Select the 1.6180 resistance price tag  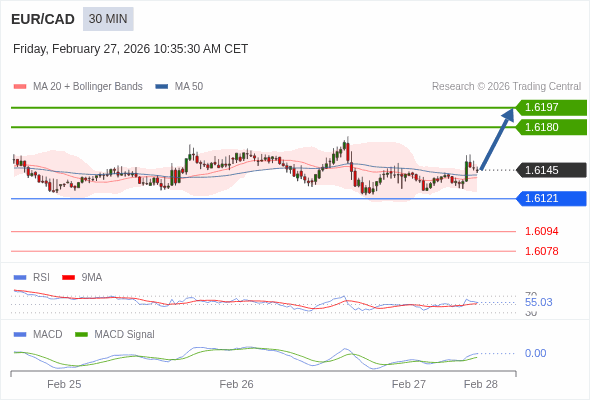tap(551, 127)
